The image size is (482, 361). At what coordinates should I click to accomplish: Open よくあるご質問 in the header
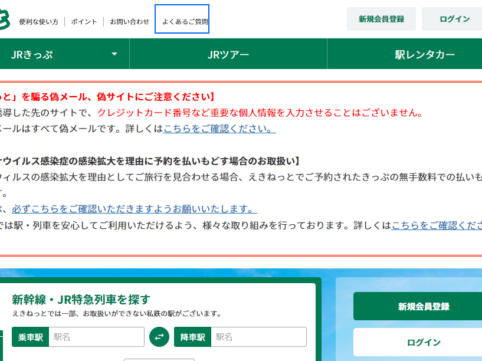point(182,19)
